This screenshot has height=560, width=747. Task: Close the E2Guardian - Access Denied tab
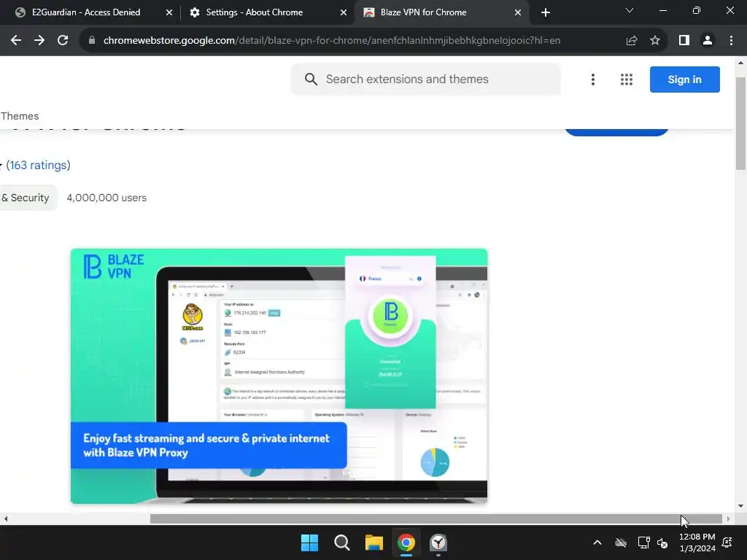click(x=169, y=12)
